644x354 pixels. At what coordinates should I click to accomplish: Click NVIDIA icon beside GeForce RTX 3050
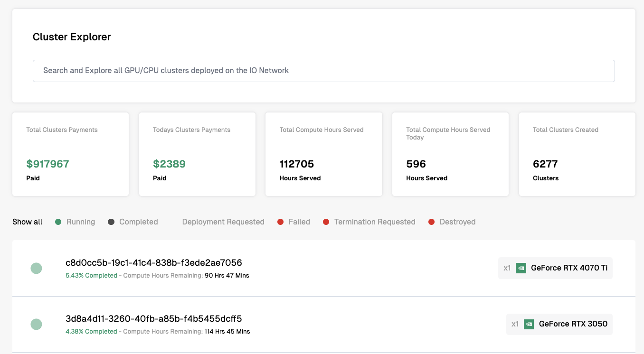pos(529,324)
